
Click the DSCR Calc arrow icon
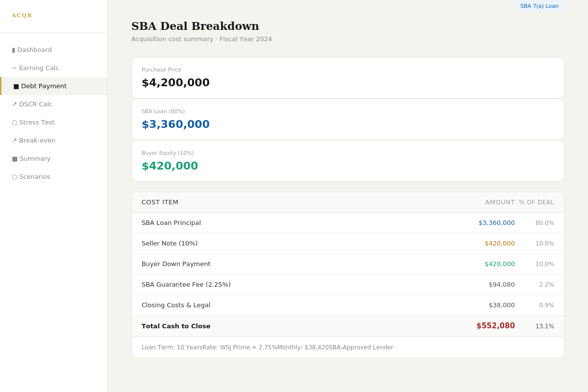click(x=14, y=104)
